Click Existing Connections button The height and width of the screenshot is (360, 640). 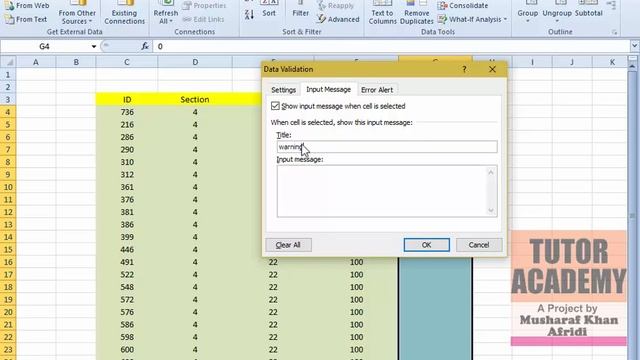click(x=124, y=13)
